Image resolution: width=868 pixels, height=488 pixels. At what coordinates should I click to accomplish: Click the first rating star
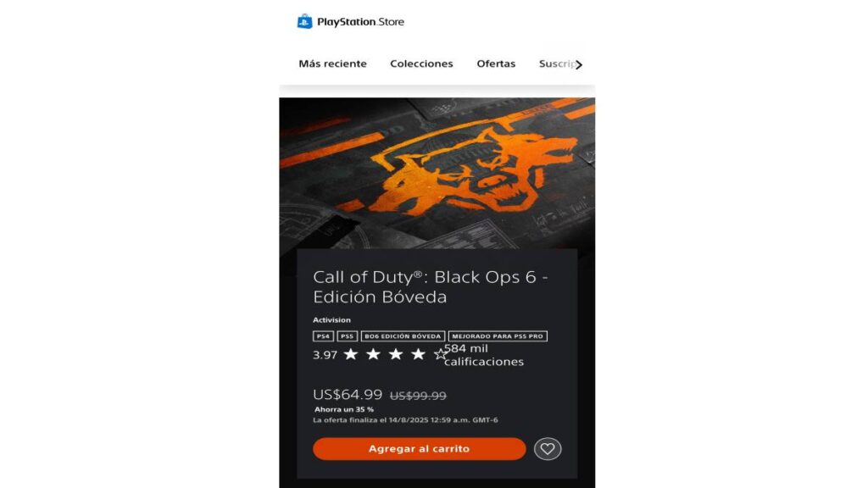pos(351,354)
